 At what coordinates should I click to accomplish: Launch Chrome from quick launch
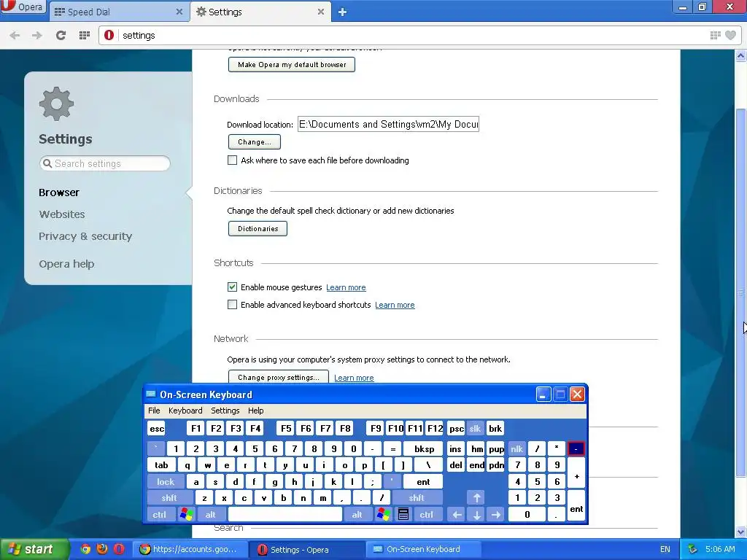[85, 549]
